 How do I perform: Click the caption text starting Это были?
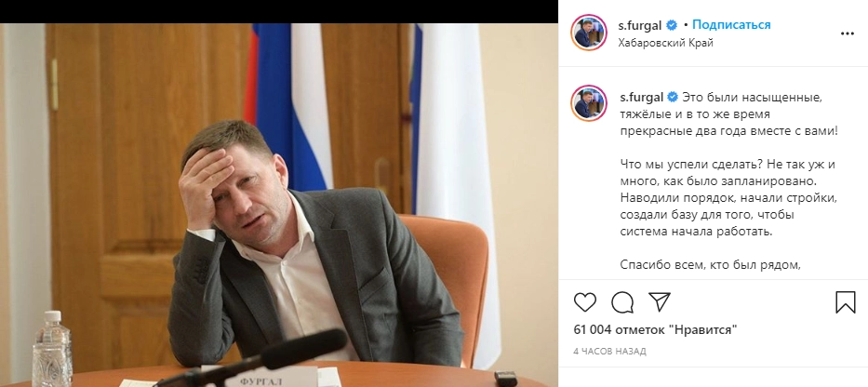728,114
